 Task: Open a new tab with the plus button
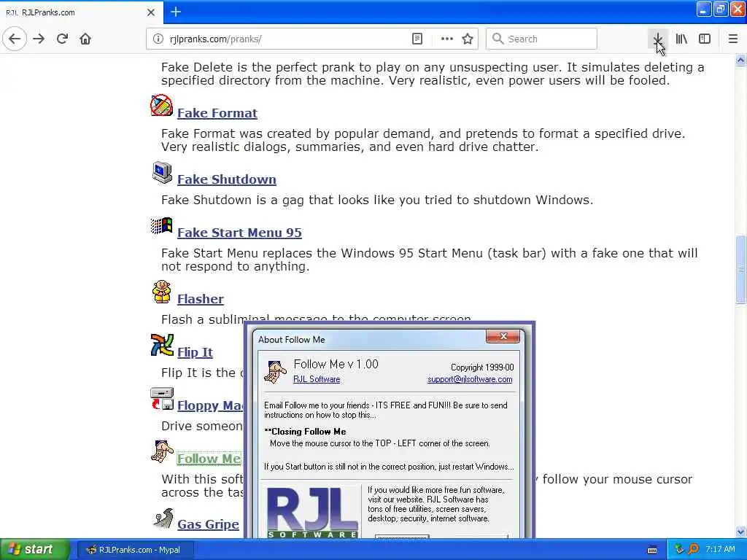coord(176,12)
